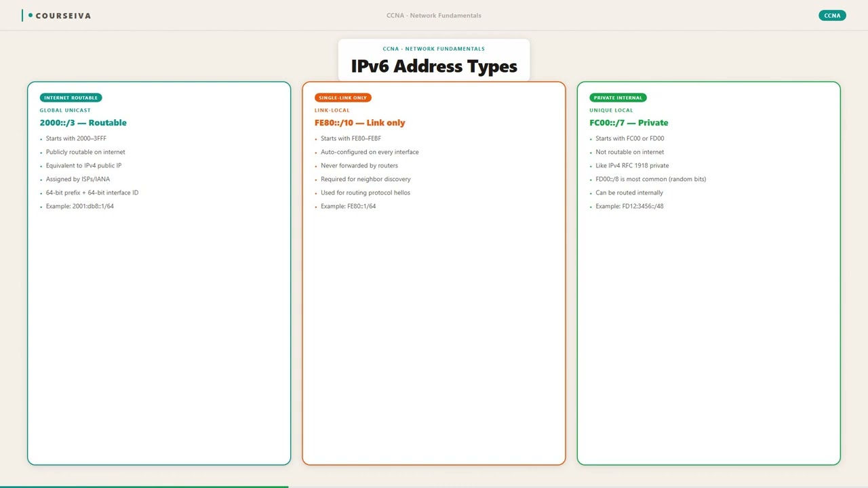Image resolution: width=868 pixels, height=488 pixels.
Task: Click the '2000::/3 — Routable' heading
Action: pyautogui.click(x=83, y=123)
